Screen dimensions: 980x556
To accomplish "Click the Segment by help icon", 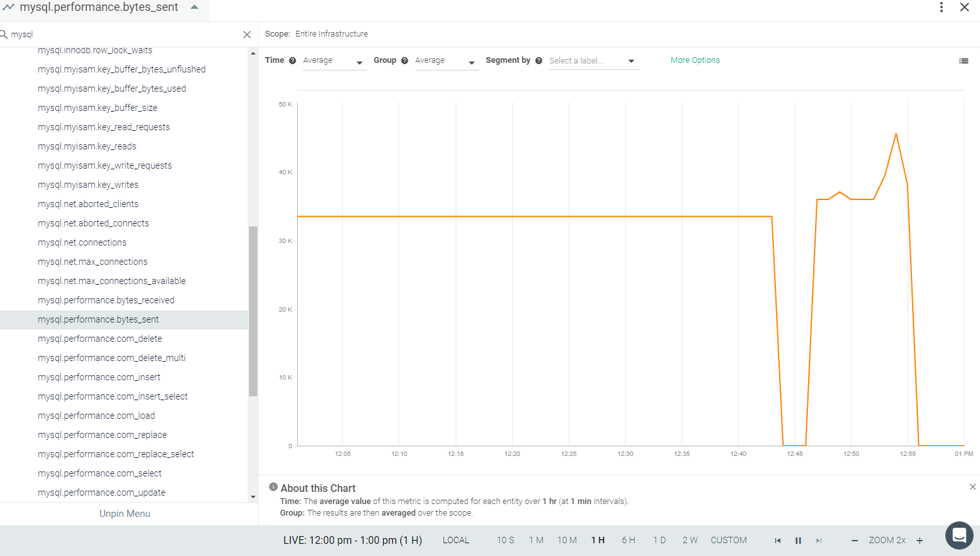I will coord(539,61).
